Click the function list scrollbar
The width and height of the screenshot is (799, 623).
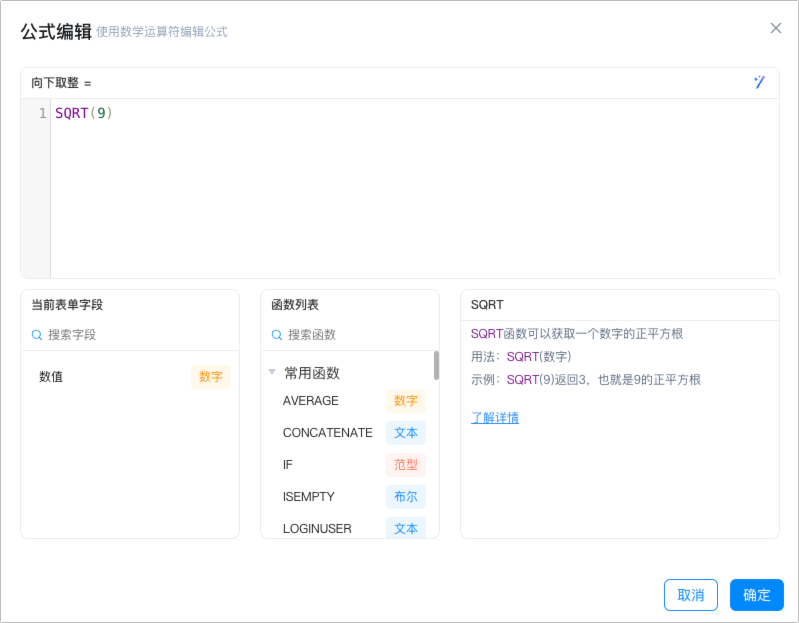pos(436,365)
